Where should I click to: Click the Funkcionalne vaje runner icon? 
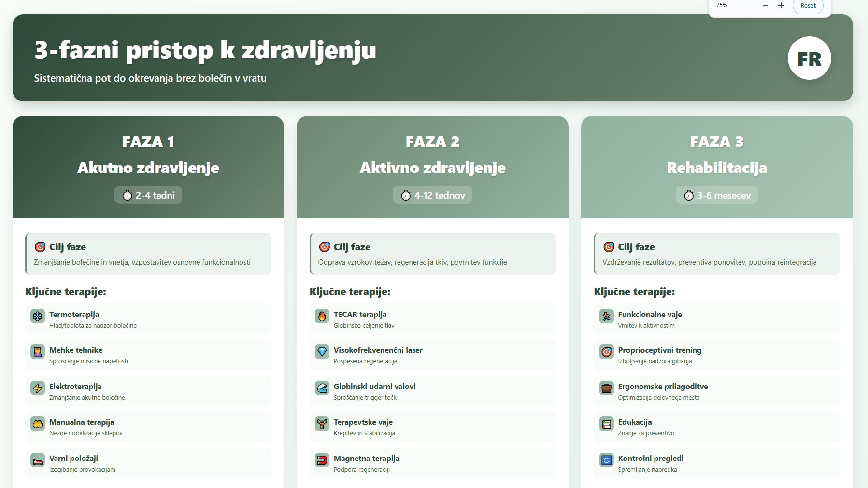(606, 316)
